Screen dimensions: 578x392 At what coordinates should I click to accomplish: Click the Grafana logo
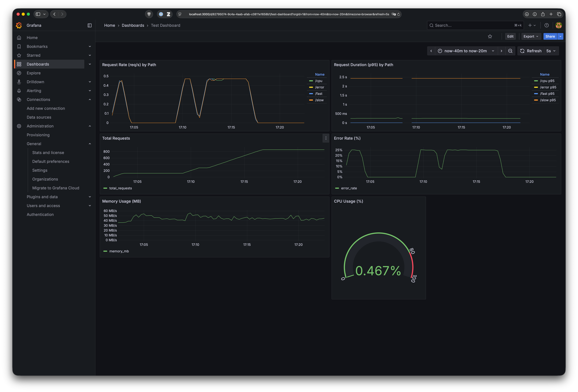19,25
